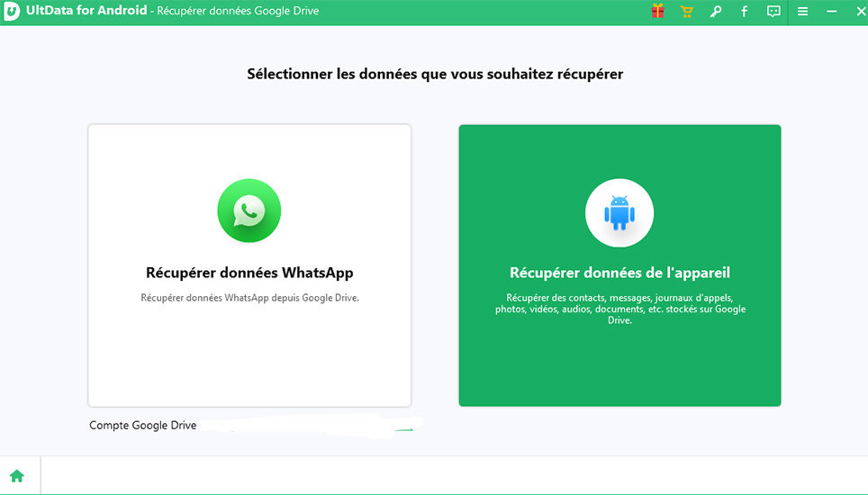Select the Récupérer données de l'appareil heading
This screenshot has height=495, width=868.
[x=620, y=273]
